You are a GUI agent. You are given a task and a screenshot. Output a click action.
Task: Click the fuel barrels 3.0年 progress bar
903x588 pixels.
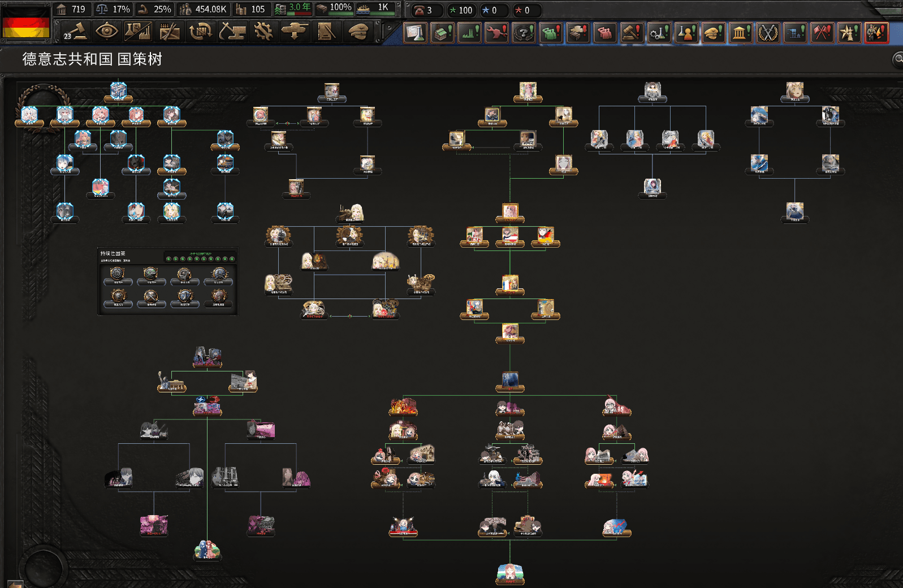coord(293,9)
